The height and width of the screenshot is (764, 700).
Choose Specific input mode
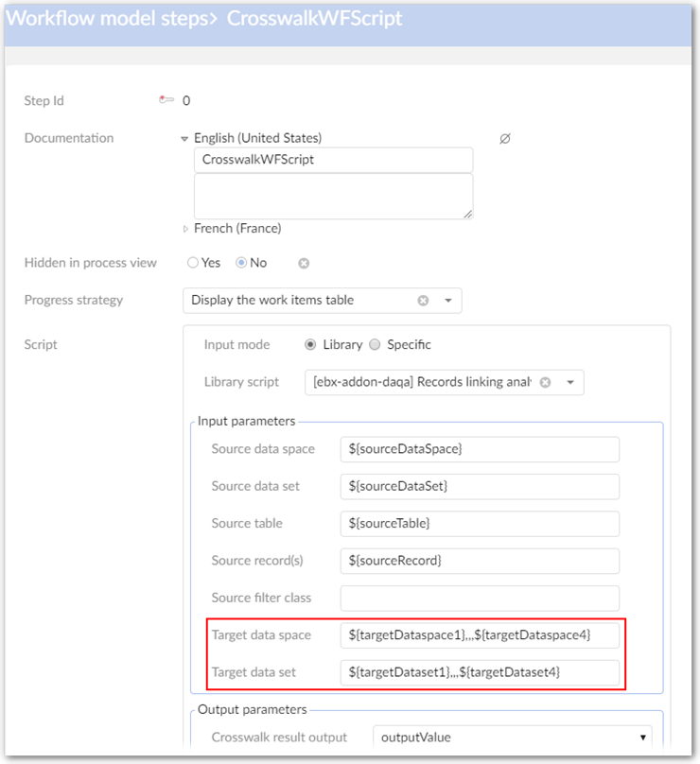375,345
